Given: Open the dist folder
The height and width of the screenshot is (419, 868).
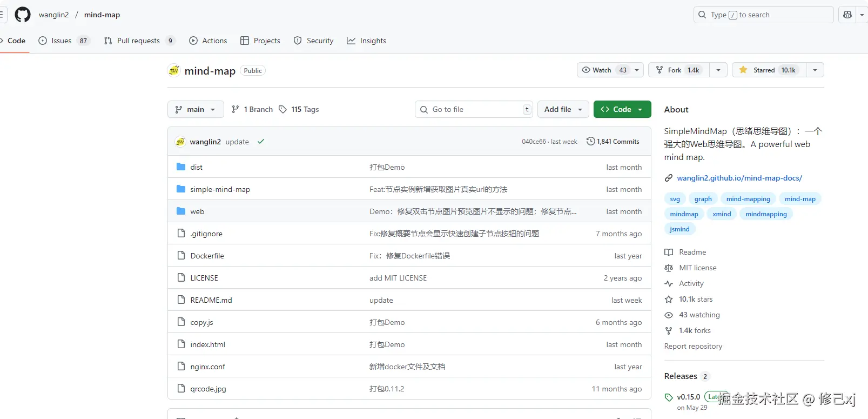Looking at the screenshot, I should point(196,168).
